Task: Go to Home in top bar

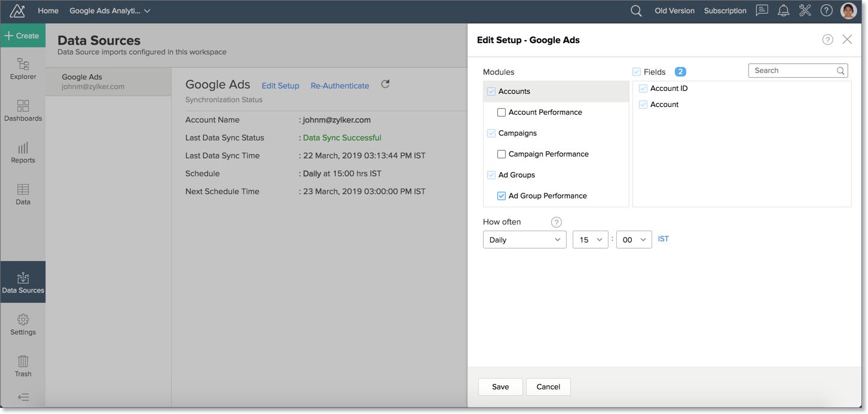Action: click(x=48, y=11)
